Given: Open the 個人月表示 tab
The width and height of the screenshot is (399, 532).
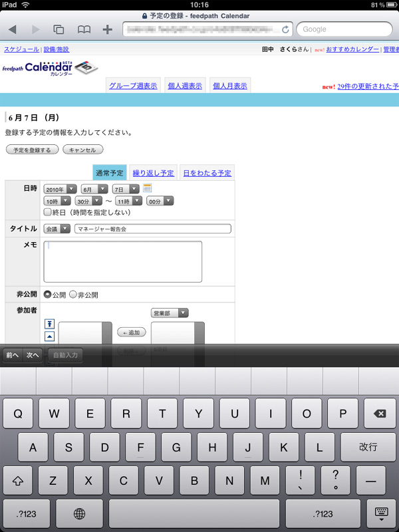Looking at the screenshot, I should (230, 86).
